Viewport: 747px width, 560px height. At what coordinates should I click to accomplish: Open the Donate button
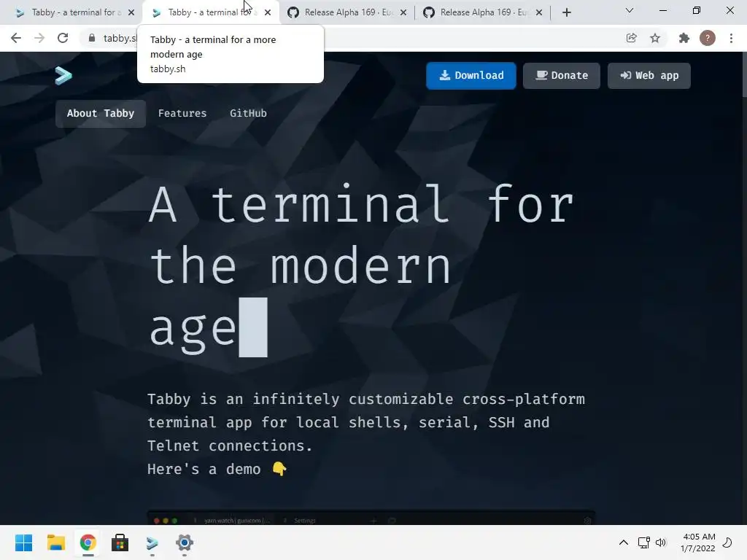coord(562,76)
